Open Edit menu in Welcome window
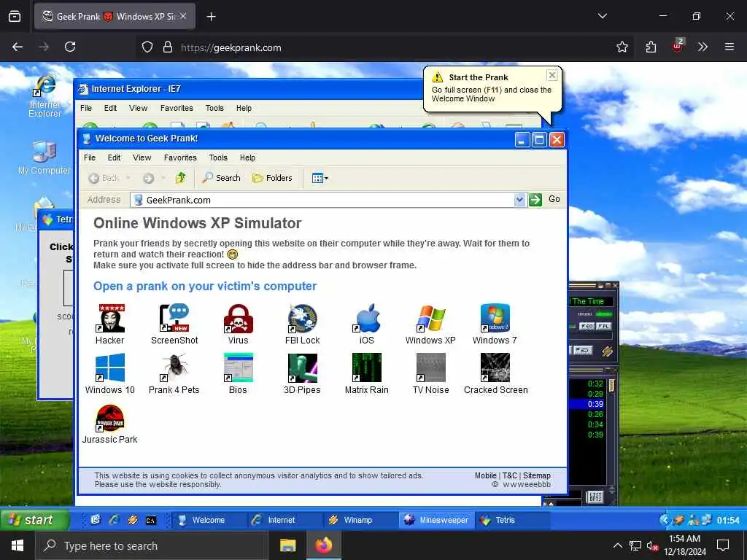Screen dimensions: 747x560 114,157
